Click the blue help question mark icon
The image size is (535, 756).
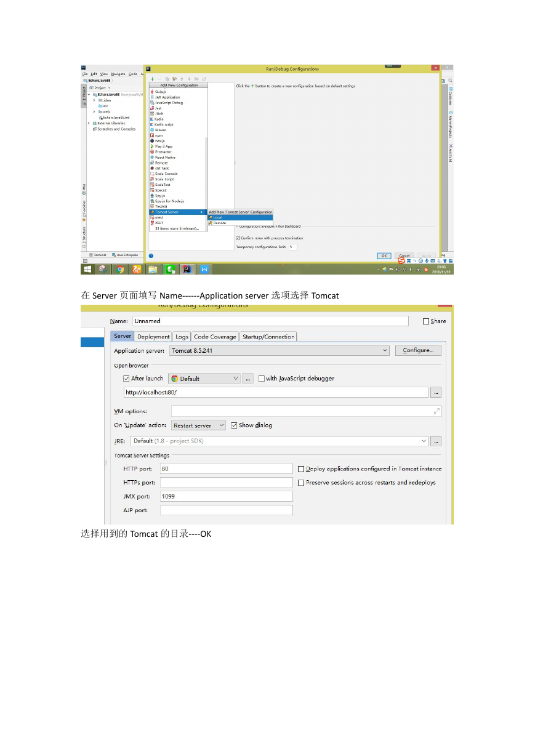[151, 255]
